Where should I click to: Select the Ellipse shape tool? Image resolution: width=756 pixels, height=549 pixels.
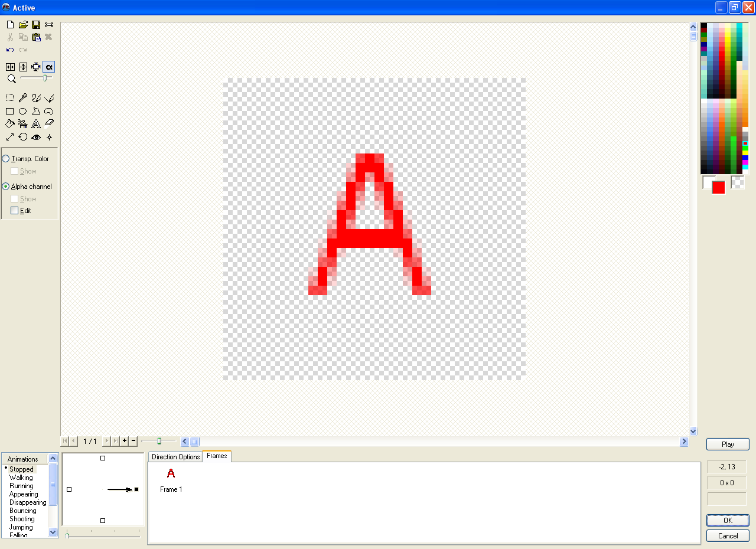coord(23,111)
